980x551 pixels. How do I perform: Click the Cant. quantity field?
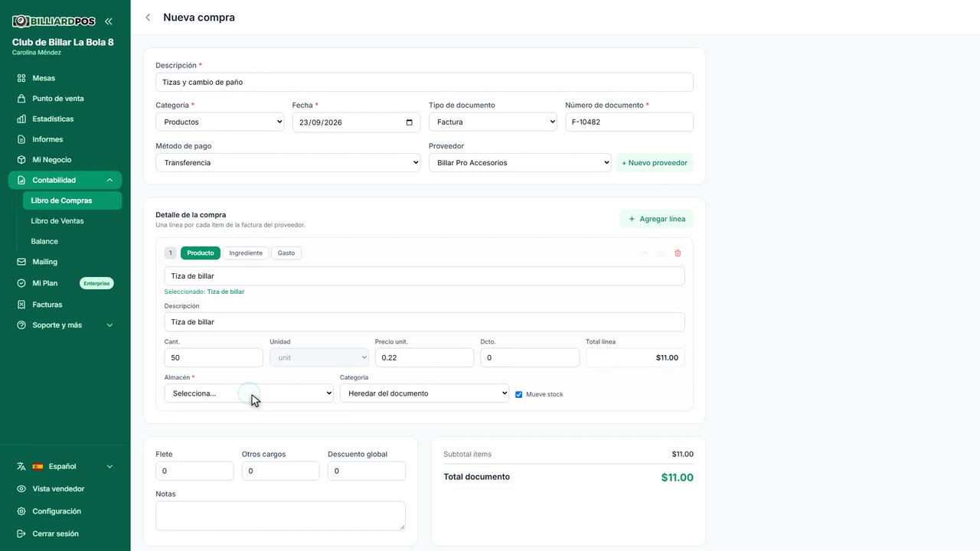pos(214,357)
